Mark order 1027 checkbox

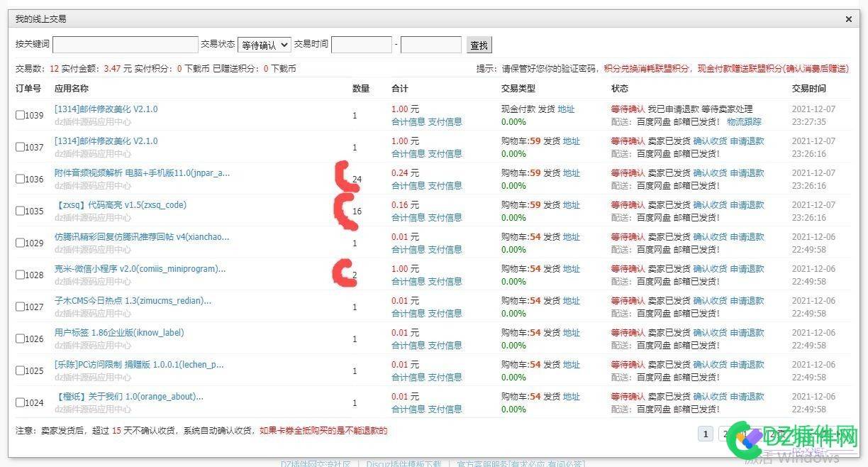click(x=21, y=307)
